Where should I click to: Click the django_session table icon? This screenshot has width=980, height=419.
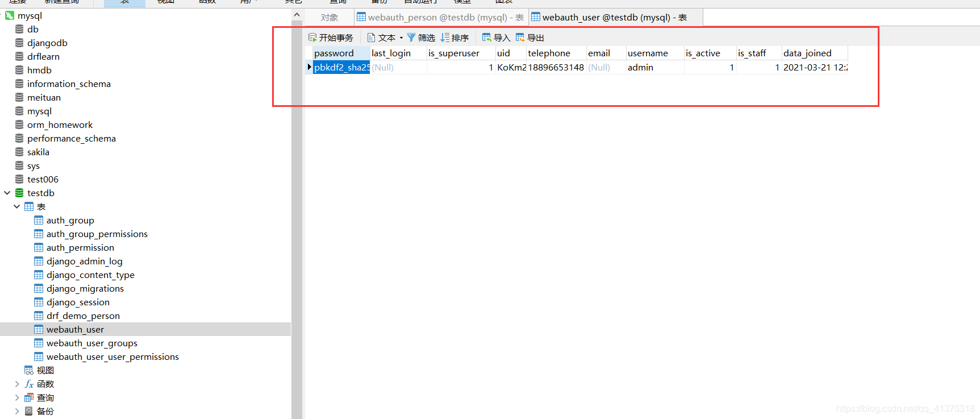pyautogui.click(x=39, y=302)
